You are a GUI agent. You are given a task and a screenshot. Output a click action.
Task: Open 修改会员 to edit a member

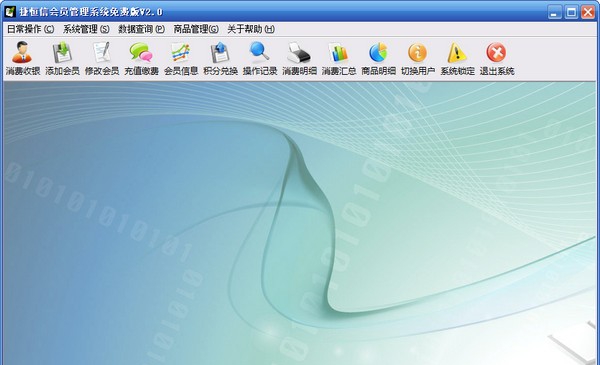pos(102,58)
